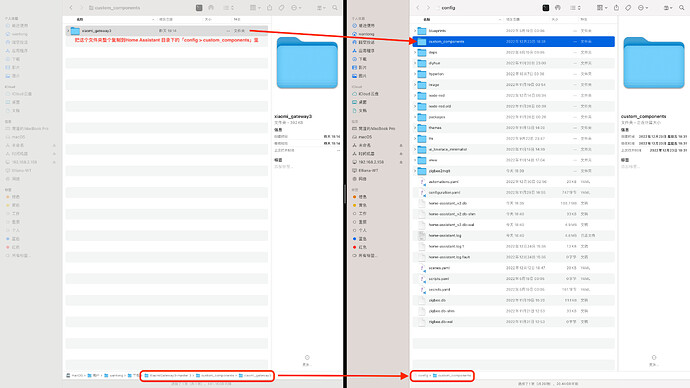Select home-assistant.log file icon

coord(422,236)
